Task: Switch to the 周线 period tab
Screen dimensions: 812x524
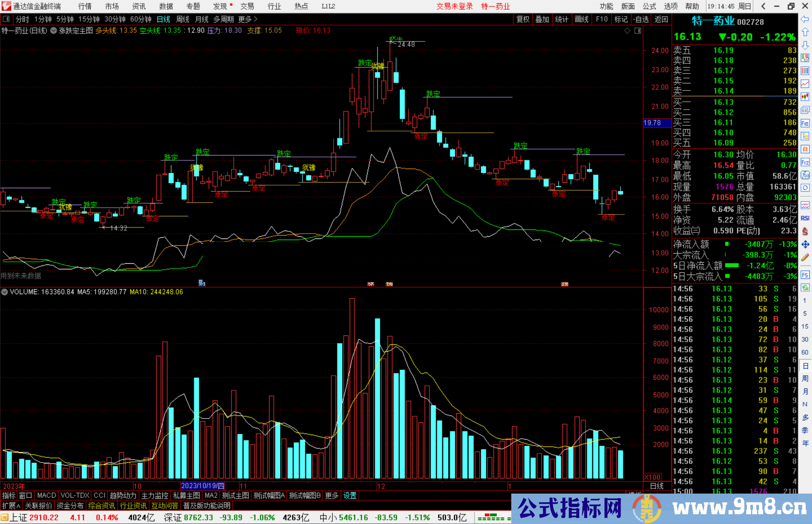Action: 183,19
